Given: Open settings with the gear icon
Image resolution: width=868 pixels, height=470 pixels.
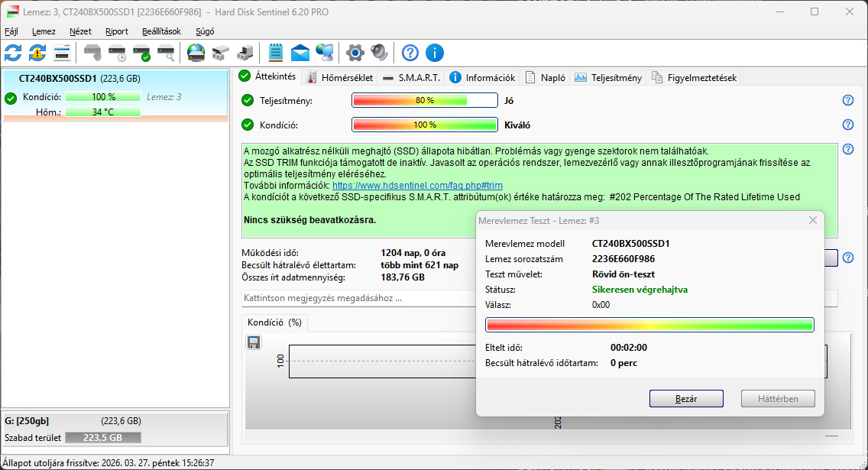Looking at the screenshot, I should (x=355, y=53).
